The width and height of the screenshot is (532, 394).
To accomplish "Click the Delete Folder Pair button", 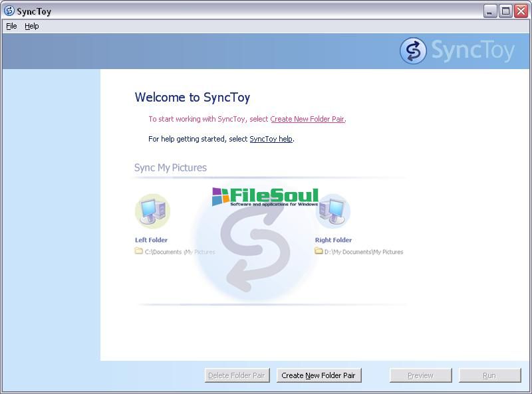I will click(237, 375).
